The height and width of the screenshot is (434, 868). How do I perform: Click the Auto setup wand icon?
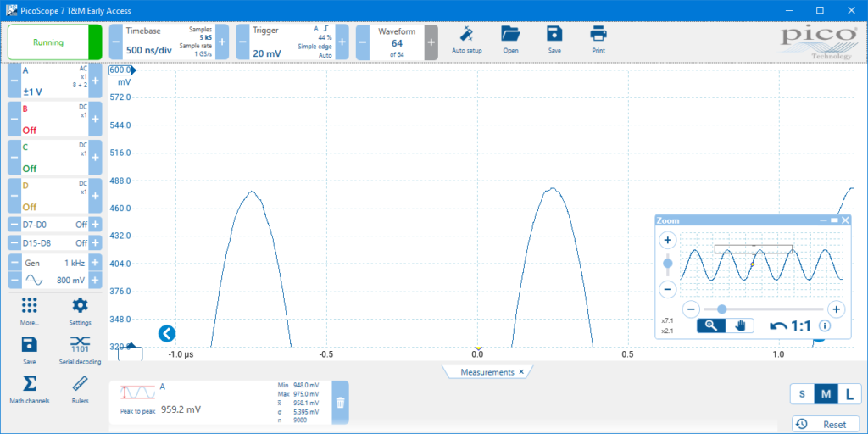point(467,34)
